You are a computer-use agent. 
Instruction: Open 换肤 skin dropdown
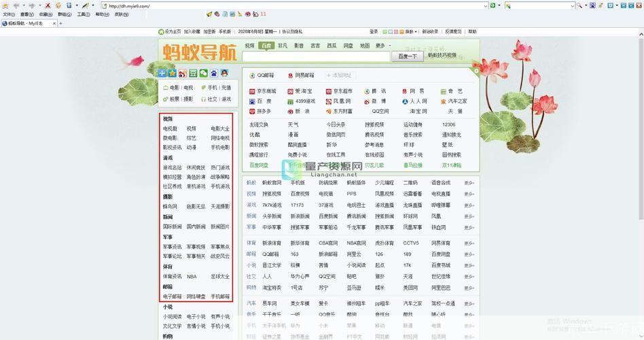pos(411,32)
